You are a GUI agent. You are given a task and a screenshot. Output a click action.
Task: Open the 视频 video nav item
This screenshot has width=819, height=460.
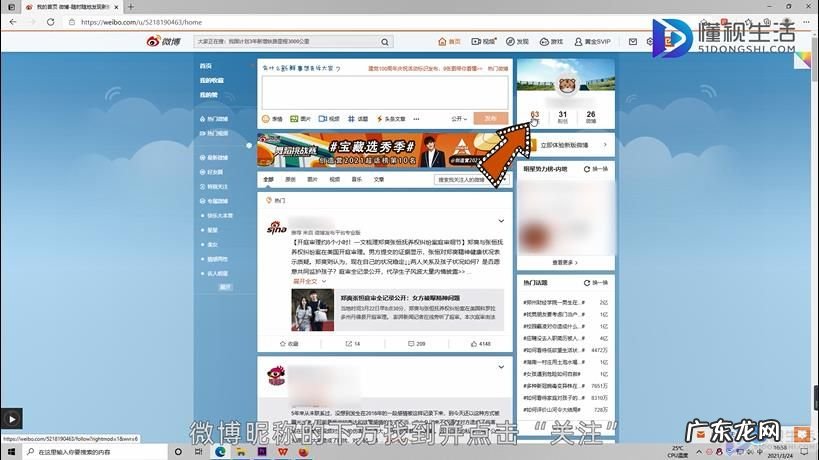click(483, 41)
